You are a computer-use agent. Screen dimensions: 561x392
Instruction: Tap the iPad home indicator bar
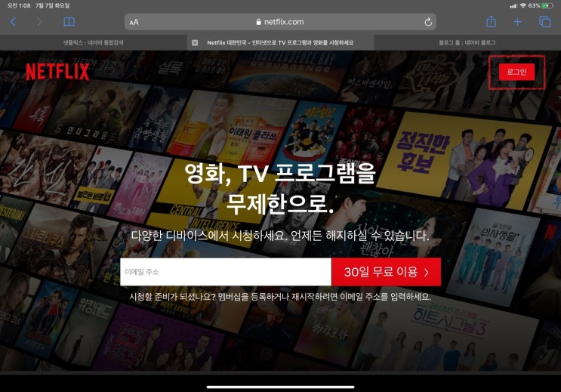[280, 387]
